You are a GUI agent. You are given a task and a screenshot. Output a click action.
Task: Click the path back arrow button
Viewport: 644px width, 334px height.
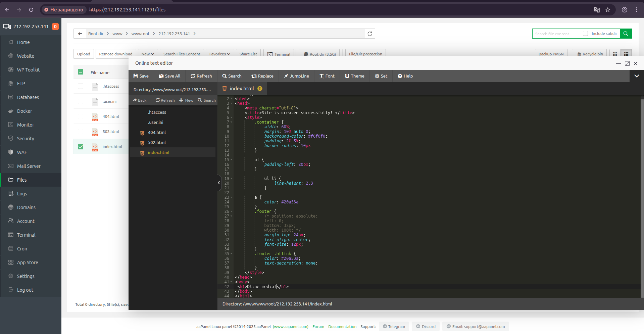click(80, 34)
